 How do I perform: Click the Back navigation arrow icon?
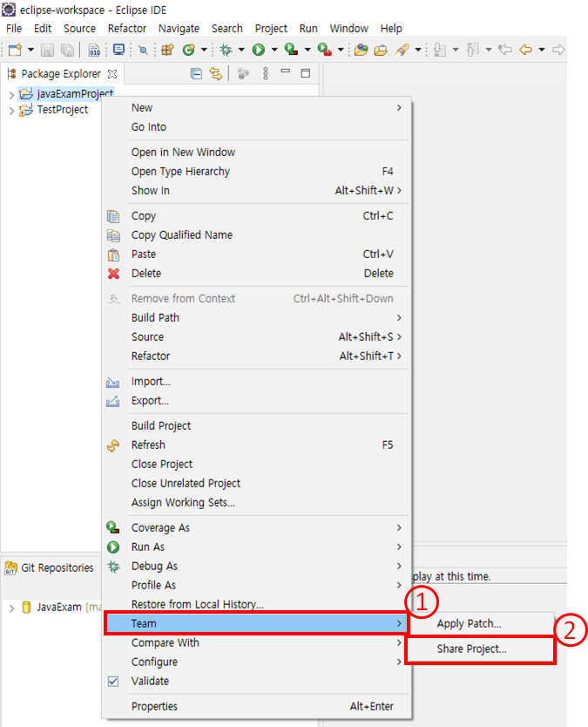pos(525,50)
